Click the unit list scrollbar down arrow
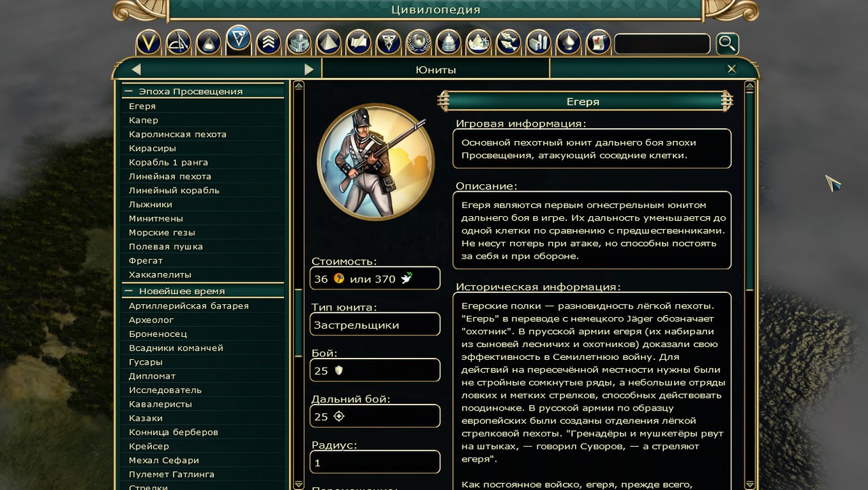 click(299, 484)
